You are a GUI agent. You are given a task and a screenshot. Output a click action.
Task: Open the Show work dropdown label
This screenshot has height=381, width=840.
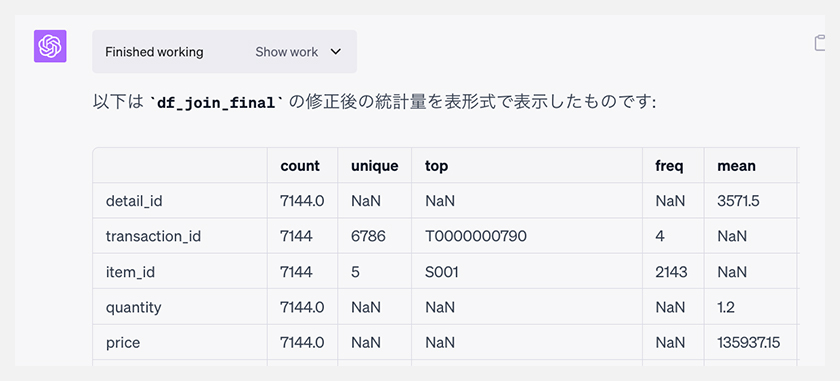[287, 52]
